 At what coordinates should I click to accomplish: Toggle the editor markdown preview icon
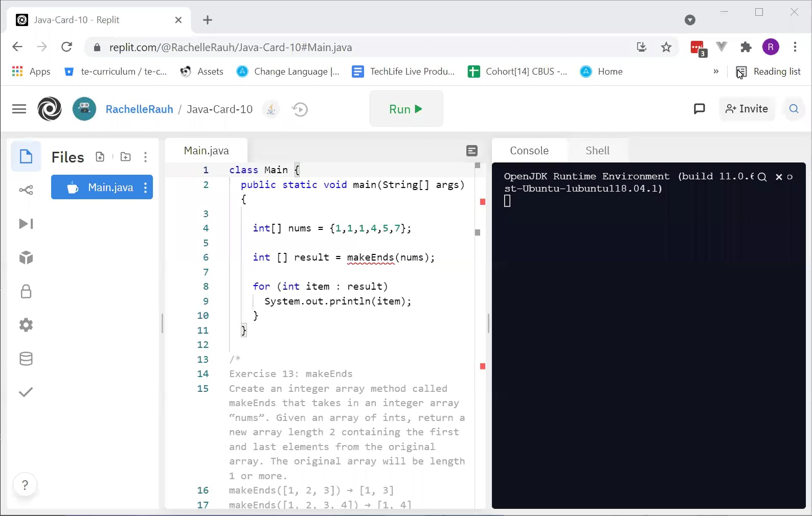[x=472, y=151]
